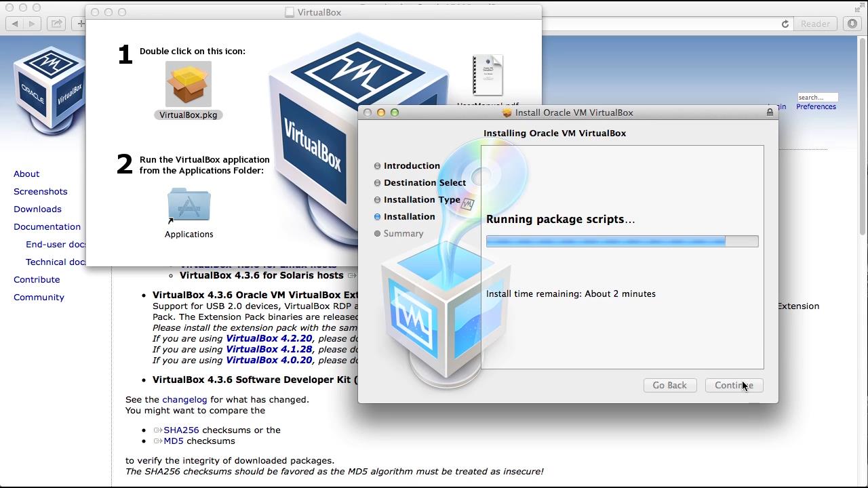
Task: Open the MD5 checksums link
Action: [x=174, y=441]
